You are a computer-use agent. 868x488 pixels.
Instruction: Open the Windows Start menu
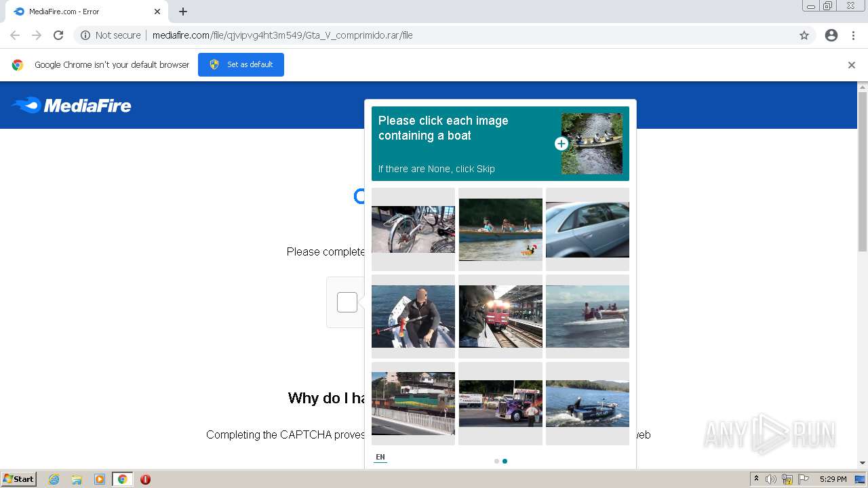point(19,479)
